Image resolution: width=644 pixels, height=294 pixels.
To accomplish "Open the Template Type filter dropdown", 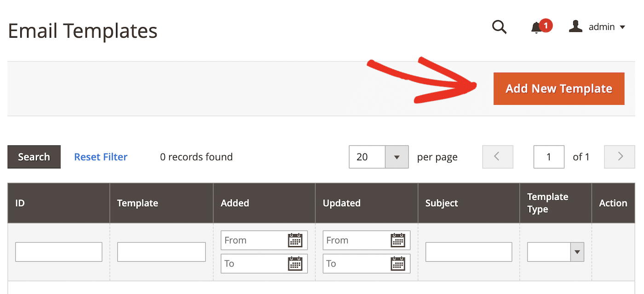I will [x=556, y=252].
